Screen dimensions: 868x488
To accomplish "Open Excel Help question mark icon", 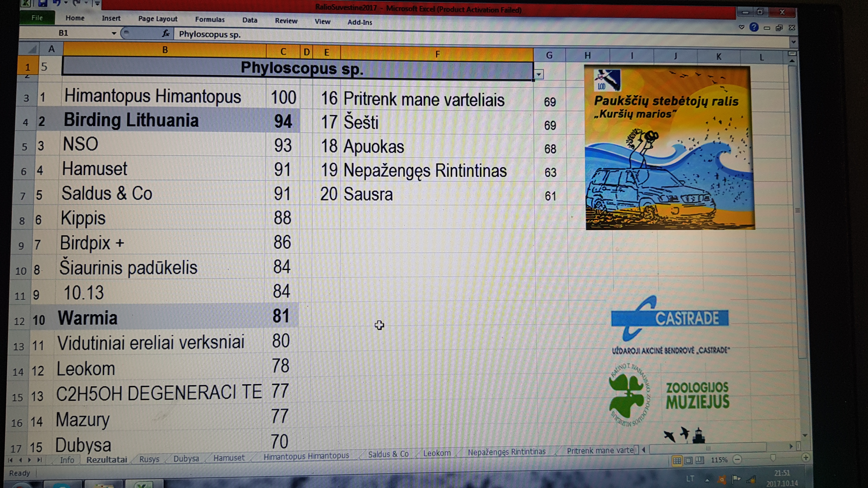I will click(754, 27).
